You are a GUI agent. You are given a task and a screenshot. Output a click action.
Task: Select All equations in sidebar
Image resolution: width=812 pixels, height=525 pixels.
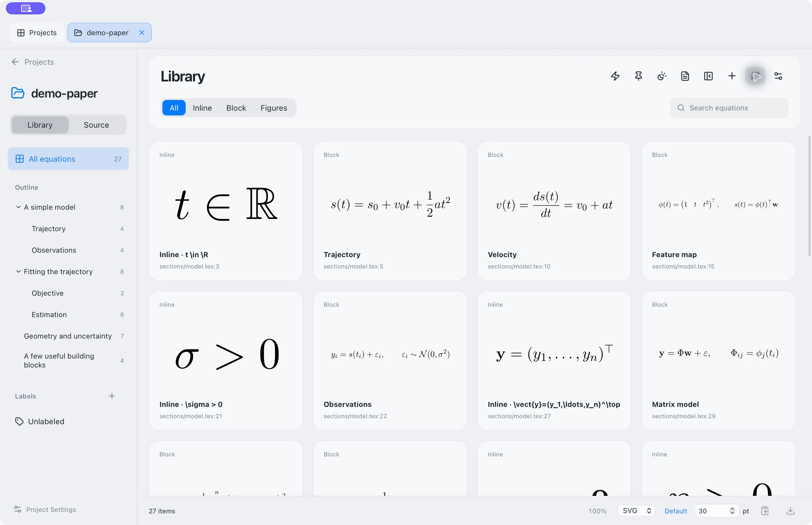(68, 158)
